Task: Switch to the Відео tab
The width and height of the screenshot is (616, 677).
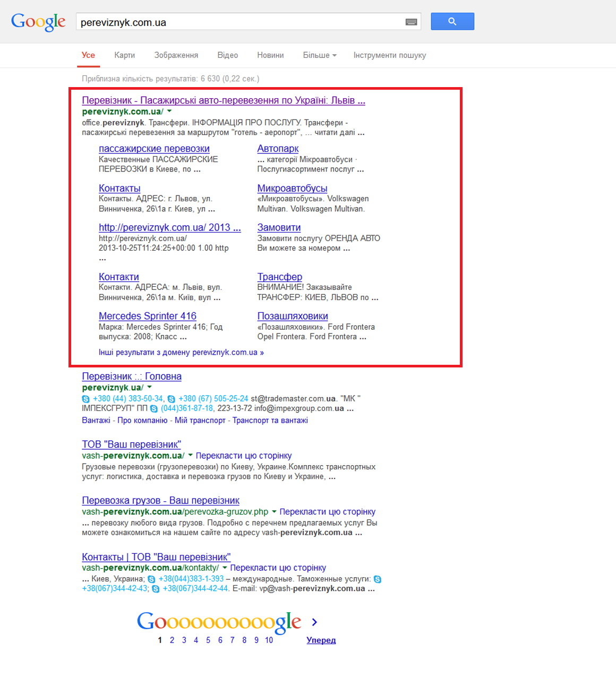Action: 227,55
